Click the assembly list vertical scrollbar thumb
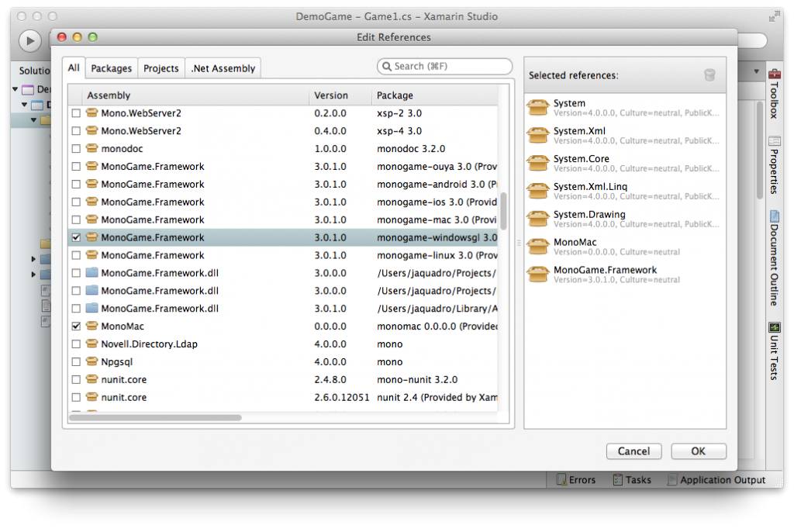 tap(503, 211)
